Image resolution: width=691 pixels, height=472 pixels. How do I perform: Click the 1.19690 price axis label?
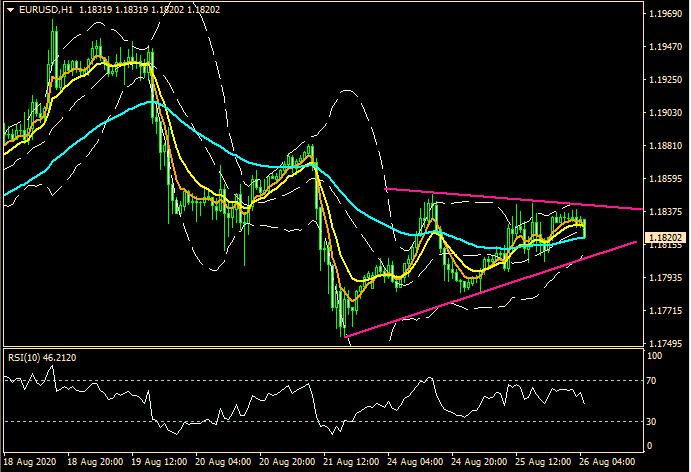(x=665, y=14)
